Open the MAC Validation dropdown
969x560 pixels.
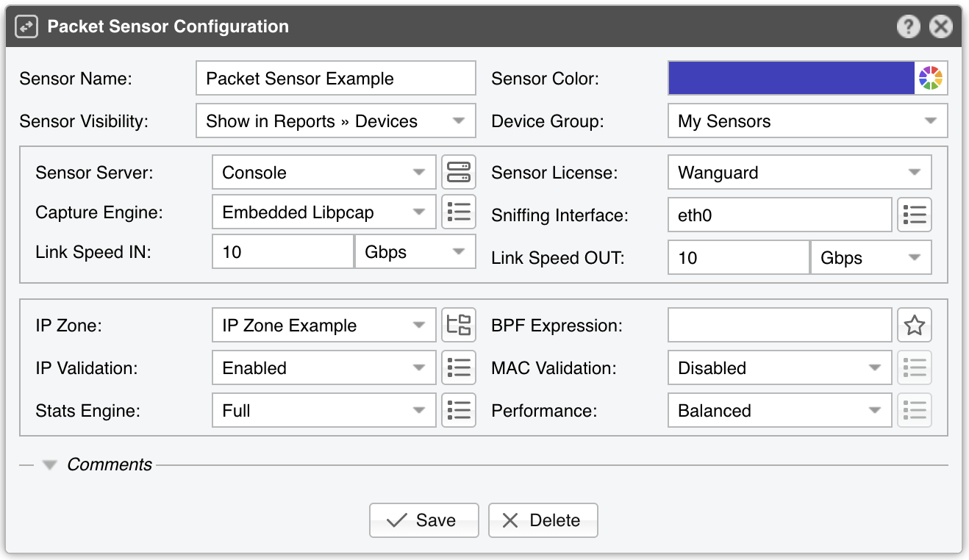pyautogui.click(x=780, y=368)
